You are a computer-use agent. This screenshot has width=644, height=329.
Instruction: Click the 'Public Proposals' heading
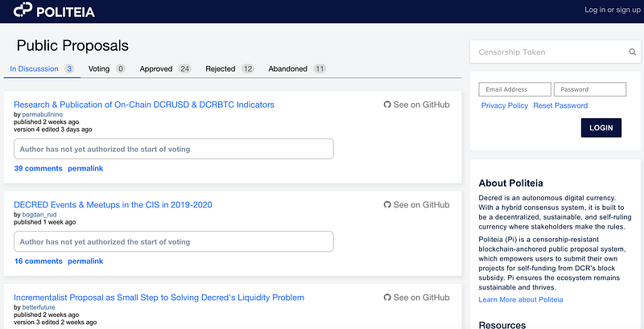click(72, 46)
